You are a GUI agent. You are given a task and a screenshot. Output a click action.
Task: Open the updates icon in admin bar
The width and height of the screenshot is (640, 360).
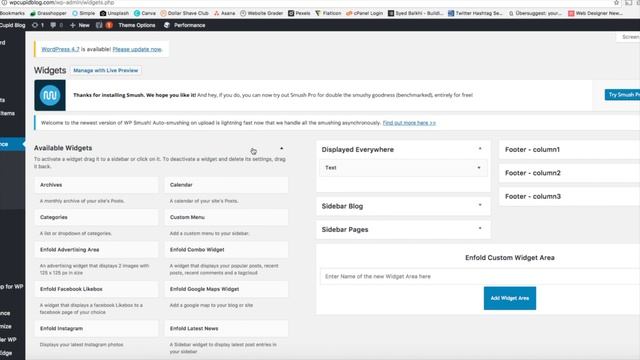click(38, 25)
